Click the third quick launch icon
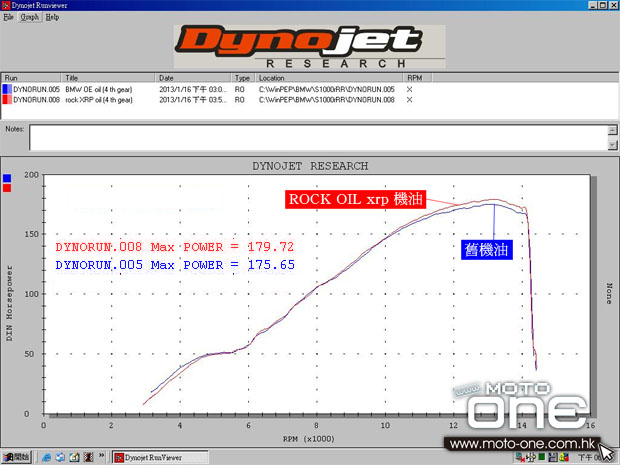 (x=74, y=457)
